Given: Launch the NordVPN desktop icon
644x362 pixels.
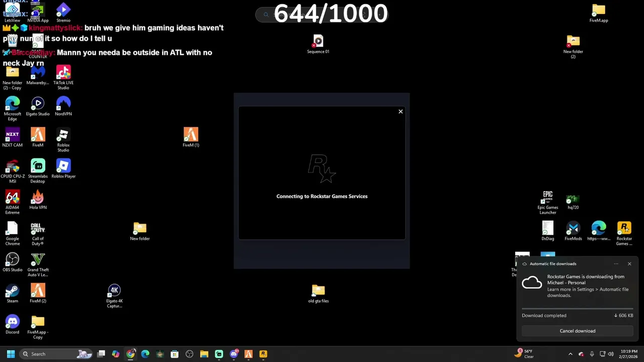Looking at the screenshot, I should (x=63, y=107).
